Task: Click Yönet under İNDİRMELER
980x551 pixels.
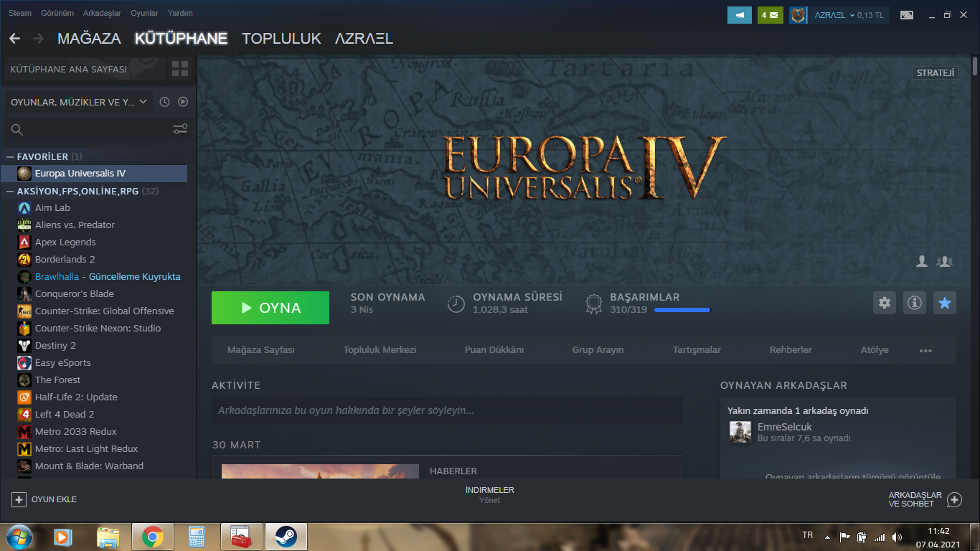Action: click(490, 500)
